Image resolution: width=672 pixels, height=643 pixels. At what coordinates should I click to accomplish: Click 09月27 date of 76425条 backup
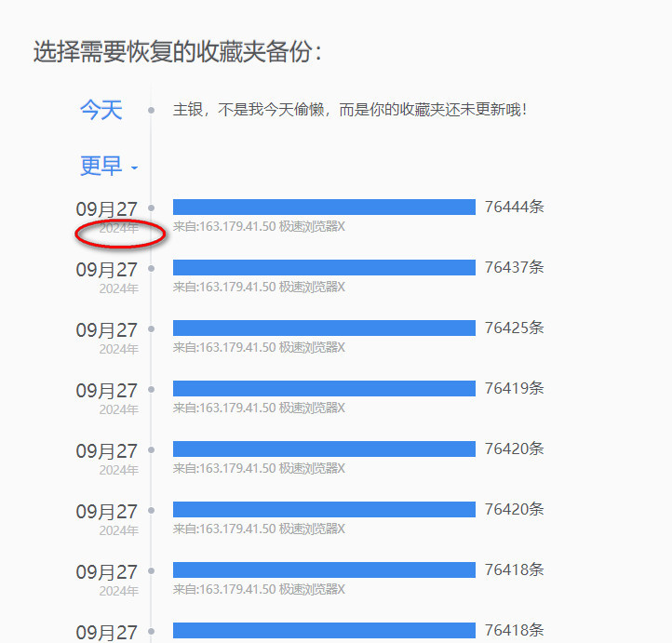point(106,330)
